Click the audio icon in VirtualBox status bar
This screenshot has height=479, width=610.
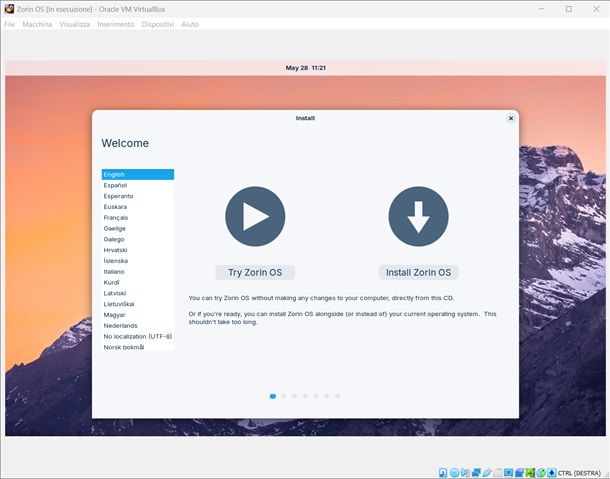tap(465, 473)
